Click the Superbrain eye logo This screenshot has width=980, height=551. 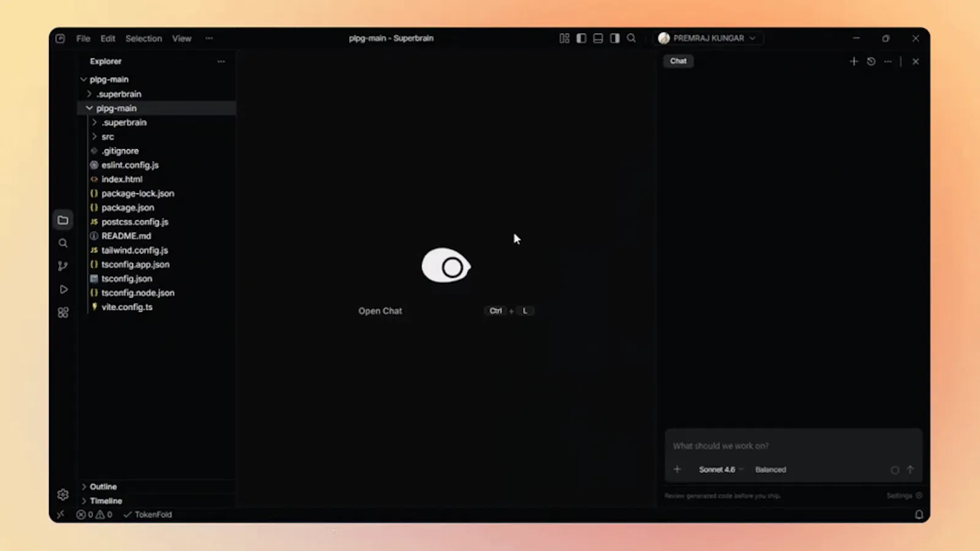click(x=446, y=266)
